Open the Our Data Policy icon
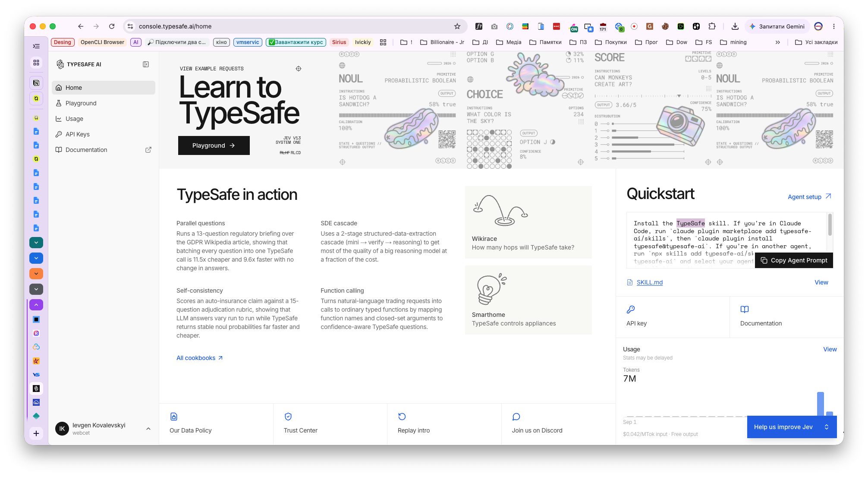The image size is (868, 477). [x=174, y=417]
